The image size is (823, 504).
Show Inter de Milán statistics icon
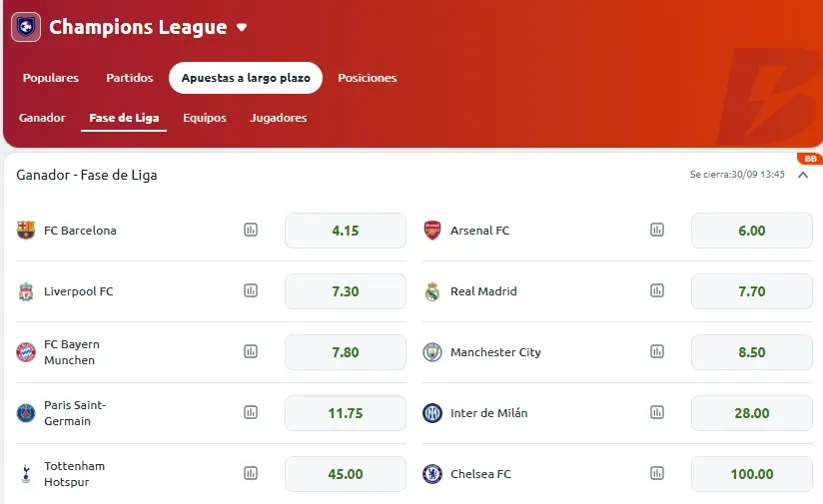(x=657, y=412)
